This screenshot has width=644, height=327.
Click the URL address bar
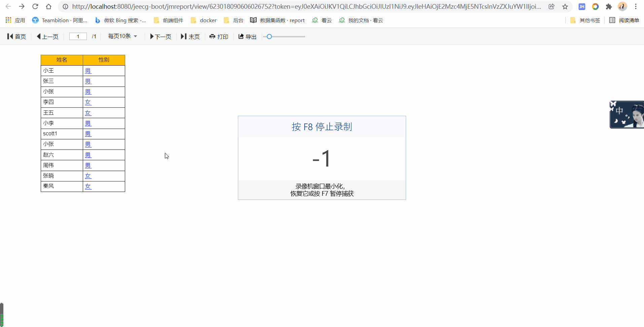click(x=306, y=6)
